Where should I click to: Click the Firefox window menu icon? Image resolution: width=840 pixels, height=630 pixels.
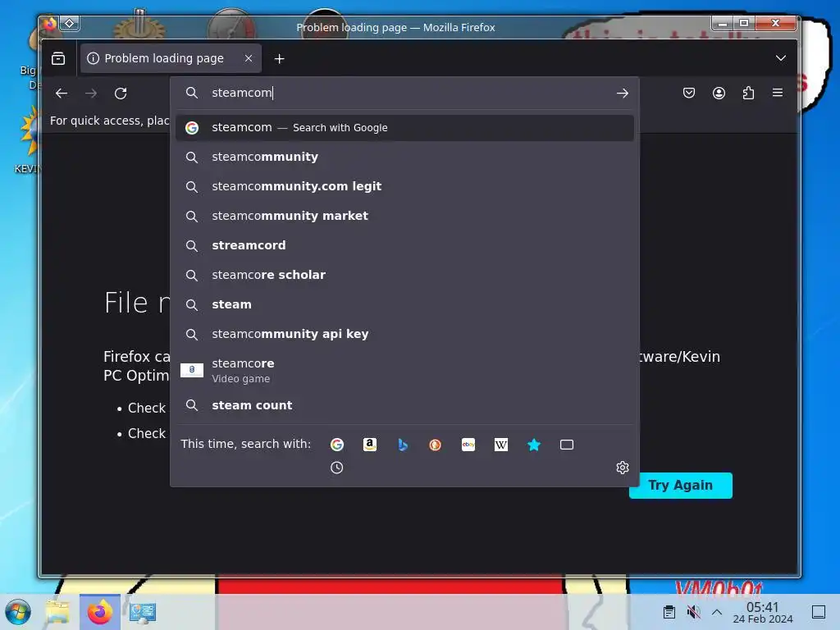(50, 24)
